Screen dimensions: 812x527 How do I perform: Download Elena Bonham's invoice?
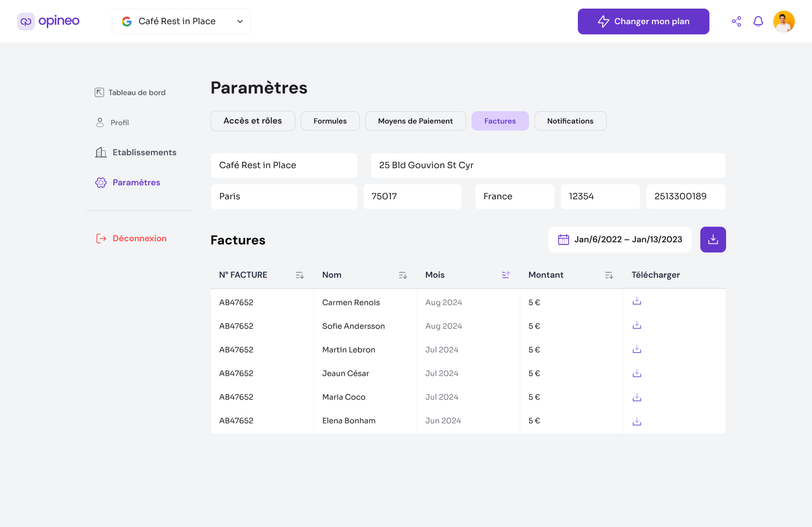click(637, 421)
